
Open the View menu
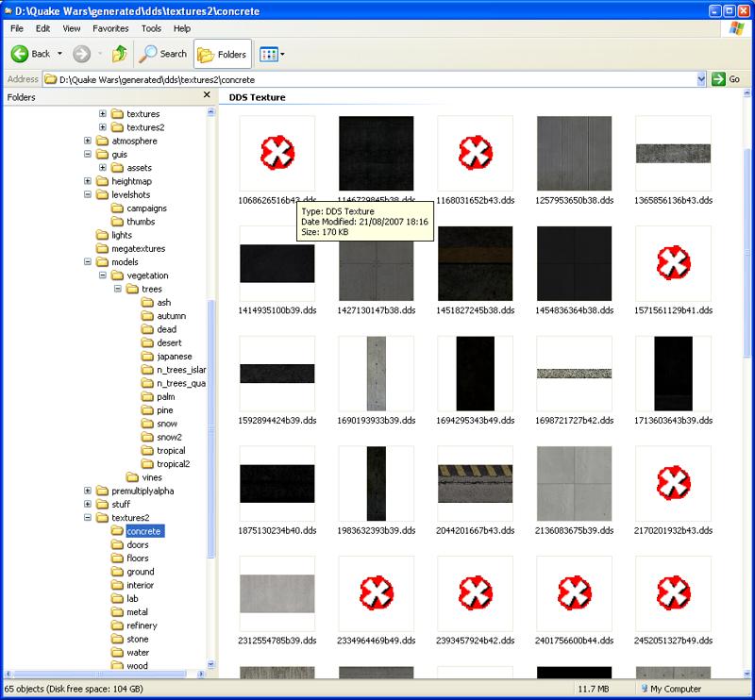(x=72, y=28)
